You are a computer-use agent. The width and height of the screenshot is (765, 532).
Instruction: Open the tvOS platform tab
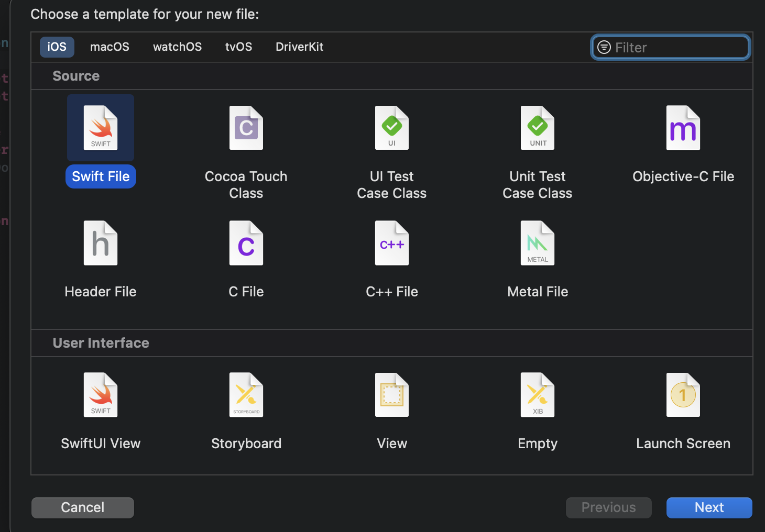coord(239,47)
